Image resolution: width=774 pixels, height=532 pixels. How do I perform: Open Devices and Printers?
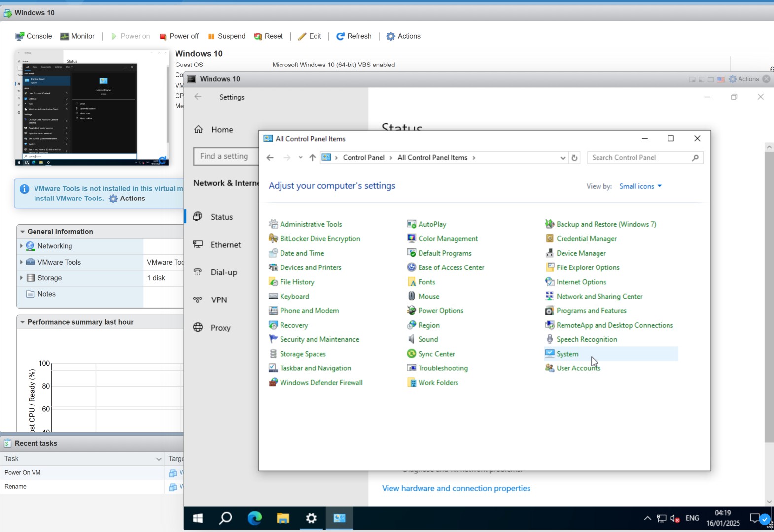(305, 267)
